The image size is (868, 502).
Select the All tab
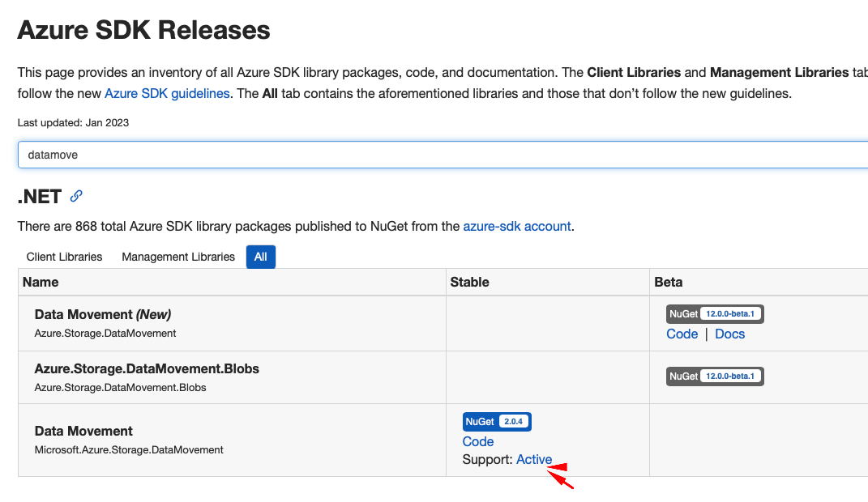pos(260,257)
